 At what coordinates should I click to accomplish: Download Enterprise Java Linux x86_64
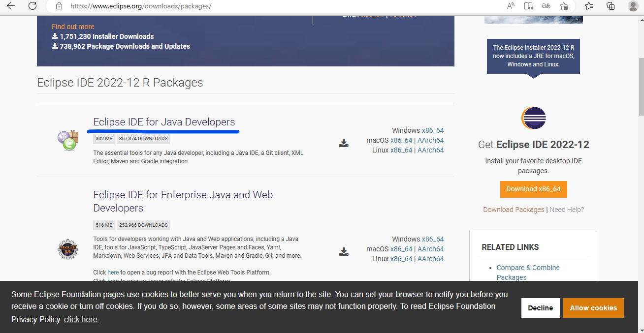pyautogui.click(x=401, y=259)
